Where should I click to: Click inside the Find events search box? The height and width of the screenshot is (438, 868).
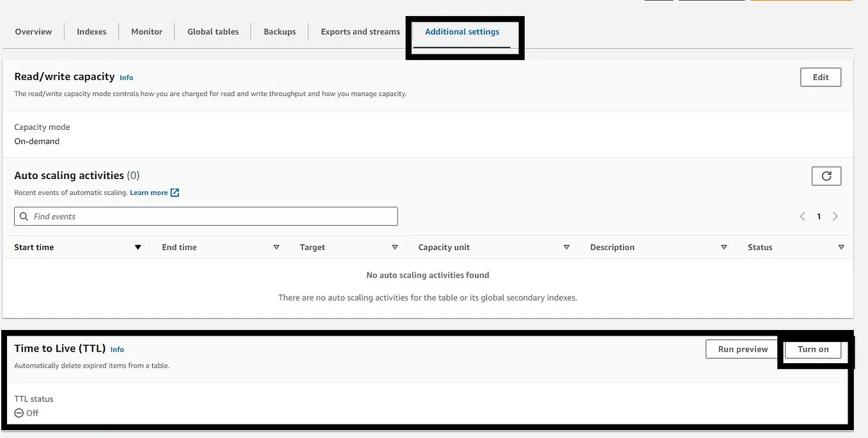tap(205, 216)
